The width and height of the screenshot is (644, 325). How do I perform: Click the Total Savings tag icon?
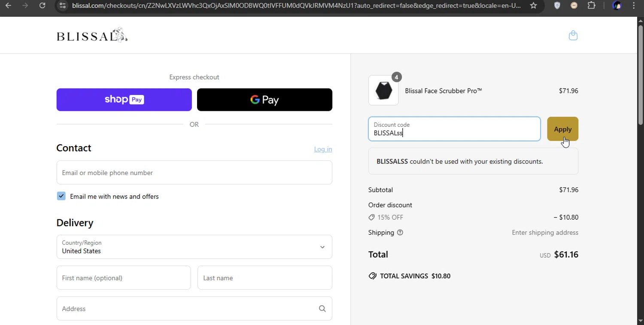click(373, 276)
